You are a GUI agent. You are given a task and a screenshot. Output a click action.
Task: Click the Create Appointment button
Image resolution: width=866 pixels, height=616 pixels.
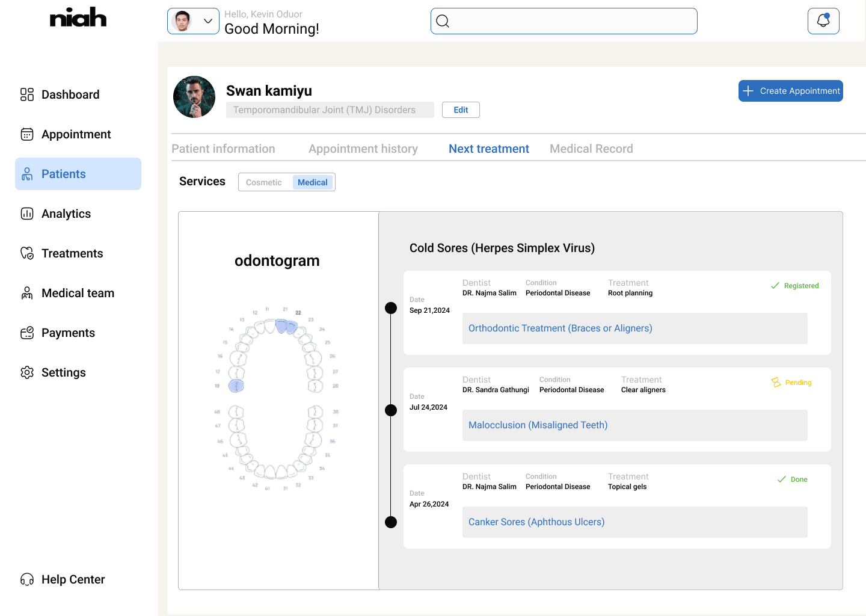791,91
